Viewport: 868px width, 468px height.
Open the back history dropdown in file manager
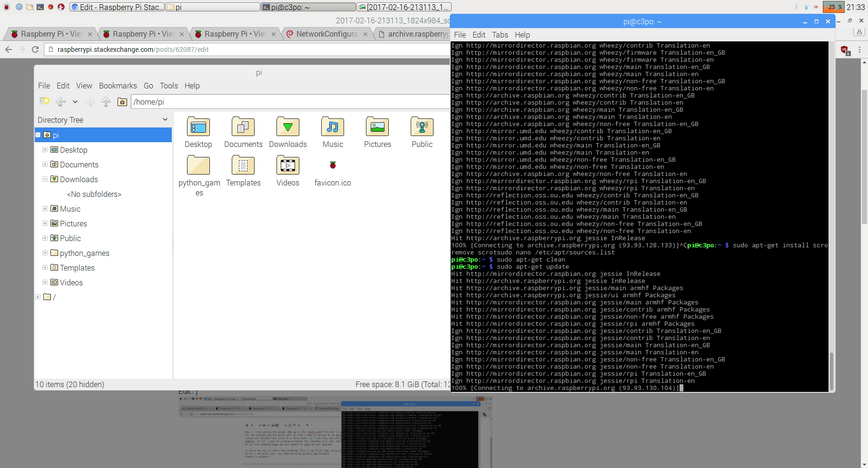click(x=75, y=101)
